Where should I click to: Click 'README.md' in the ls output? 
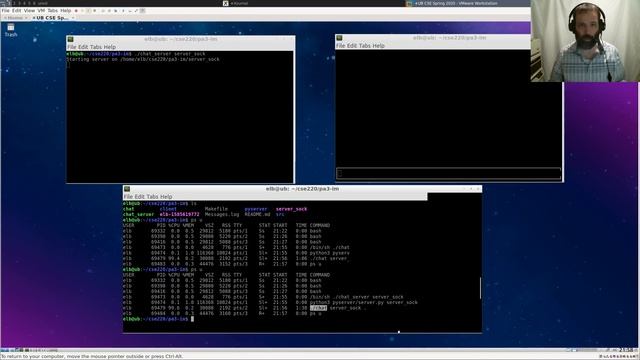pyautogui.click(x=257, y=214)
